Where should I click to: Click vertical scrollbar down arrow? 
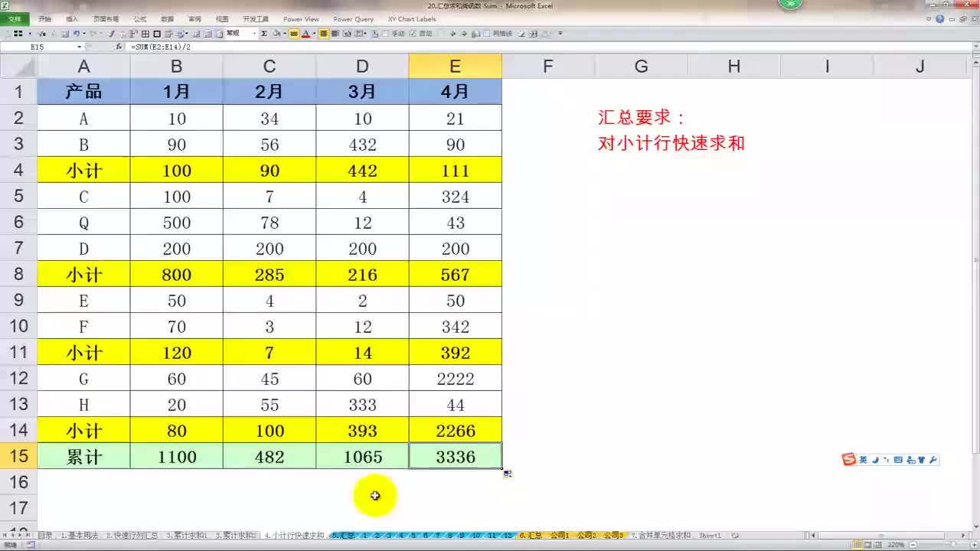tap(975, 527)
